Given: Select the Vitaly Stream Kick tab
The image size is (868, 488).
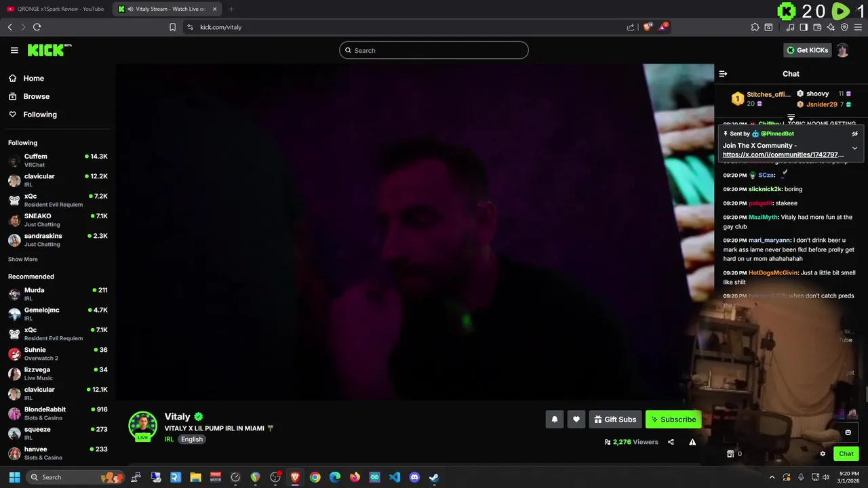Looking at the screenshot, I should [166, 9].
